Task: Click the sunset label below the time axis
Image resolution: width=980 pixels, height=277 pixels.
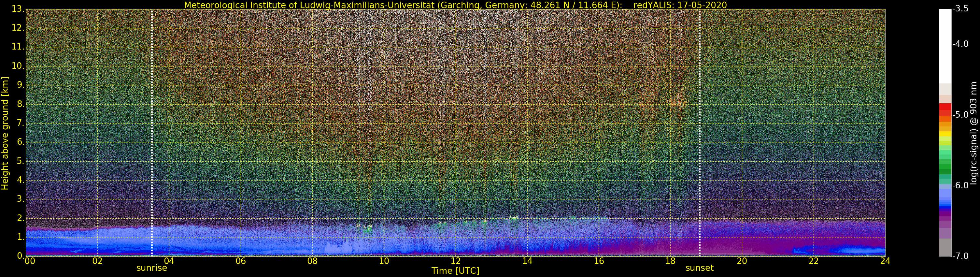Action: point(699,268)
